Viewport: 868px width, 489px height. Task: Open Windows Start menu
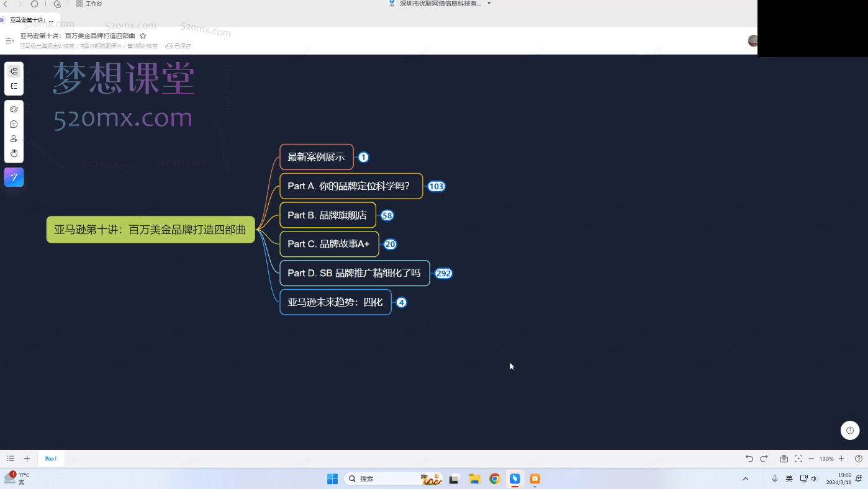click(332, 478)
